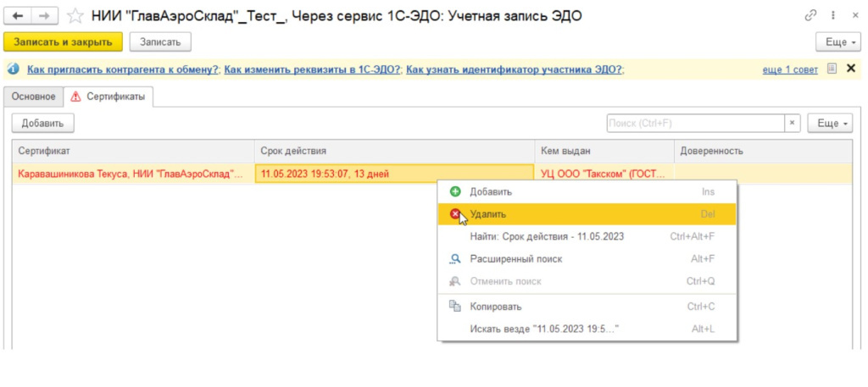Expand the top "Еще" dropdown

tap(837, 41)
